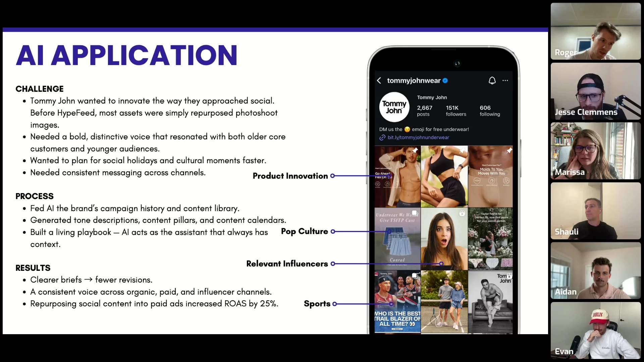The image size is (644, 362).
Task: Select Evan's video tile
Action: (595, 330)
